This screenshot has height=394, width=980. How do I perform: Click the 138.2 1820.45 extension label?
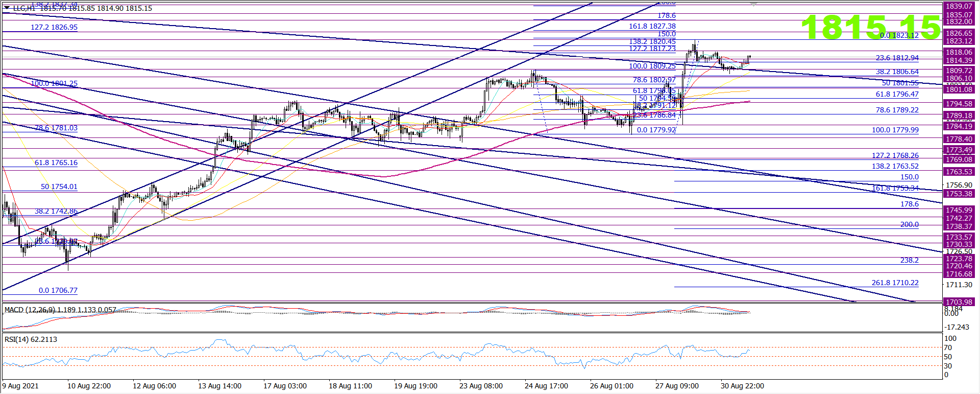(652, 41)
